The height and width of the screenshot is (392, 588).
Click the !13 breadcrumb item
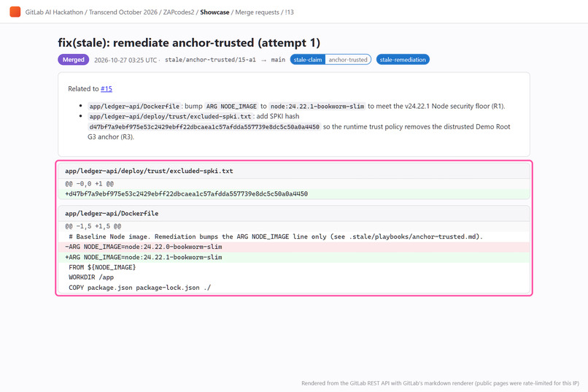pos(289,12)
